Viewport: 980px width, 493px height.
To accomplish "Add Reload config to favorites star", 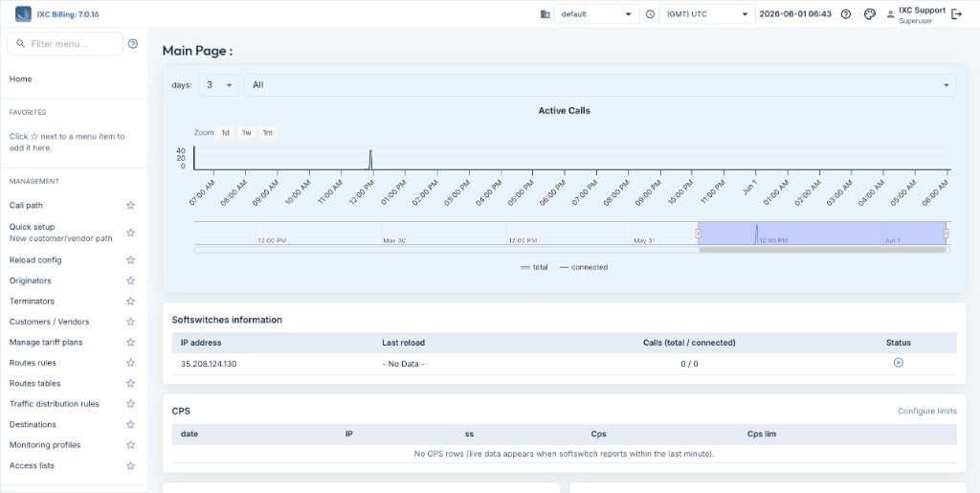I will click(x=130, y=260).
